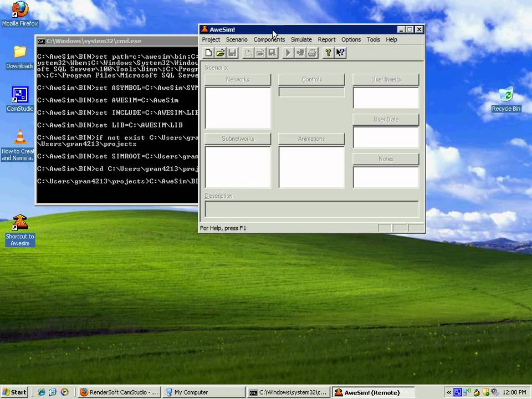This screenshot has height=399, width=532.
Task: Select the Recycle Bin desktop icon
Action: pyautogui.click(x=506, y=99)
